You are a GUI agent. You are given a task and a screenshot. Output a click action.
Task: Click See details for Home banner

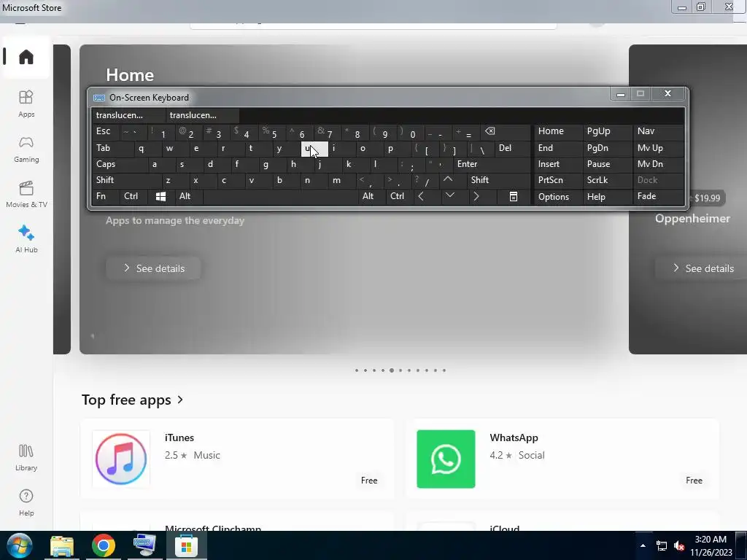(153, 268)
